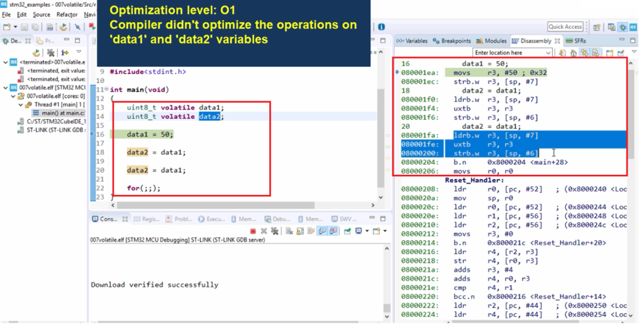Open the Display Selected Console dropdown arrow
The width and height of the screenshot is (644, 324).
367,231
